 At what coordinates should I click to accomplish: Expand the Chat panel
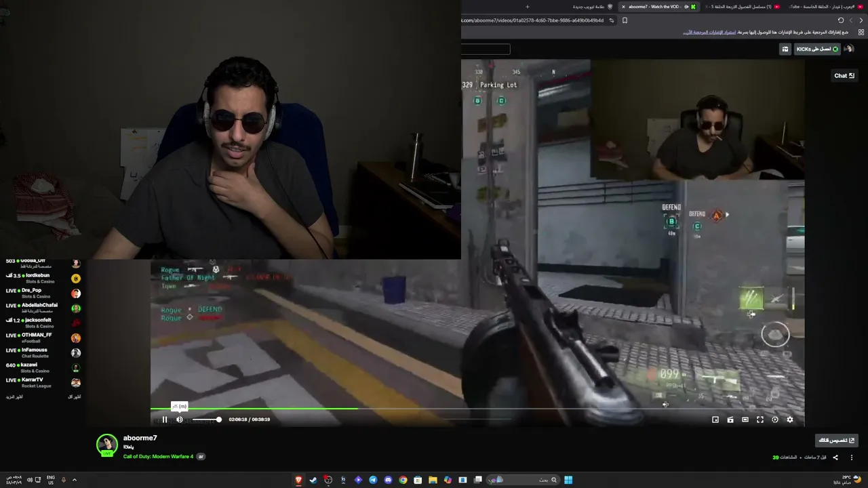tap(844, 76)
